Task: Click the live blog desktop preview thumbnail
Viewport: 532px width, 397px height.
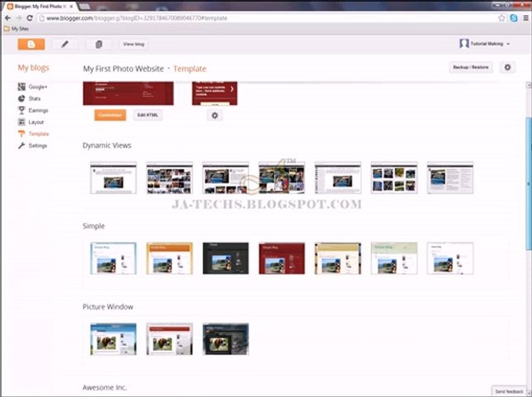Action: pos(128,93)
